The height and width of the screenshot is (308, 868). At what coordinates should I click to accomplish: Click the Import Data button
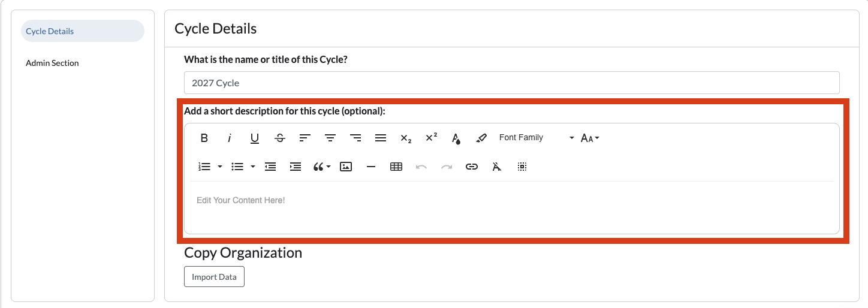tap(214, 277)
